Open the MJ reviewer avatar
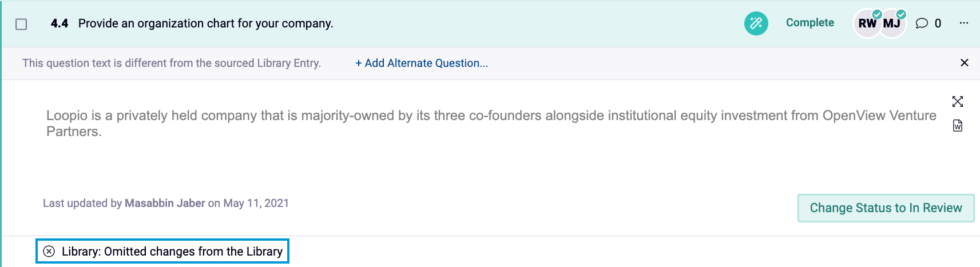The height and width of the screenshot is (267, 980). [892, 23]
